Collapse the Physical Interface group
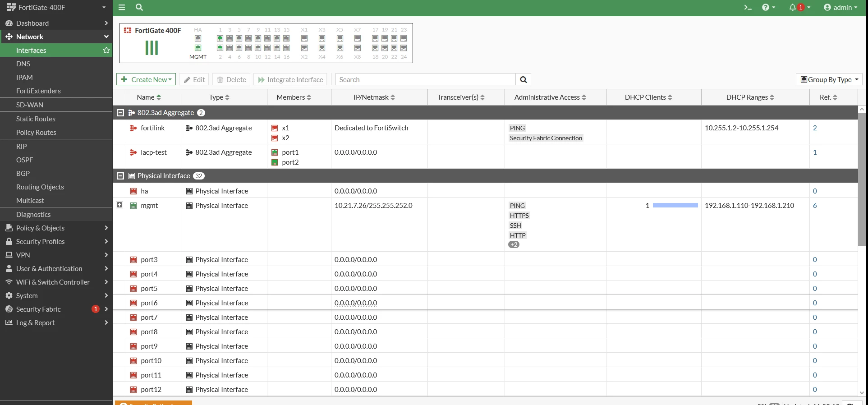 click(120, 176)
